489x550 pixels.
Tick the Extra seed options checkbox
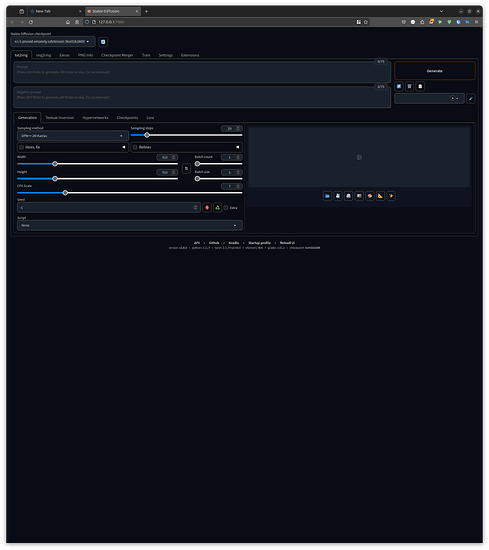(x=226, y=208)
